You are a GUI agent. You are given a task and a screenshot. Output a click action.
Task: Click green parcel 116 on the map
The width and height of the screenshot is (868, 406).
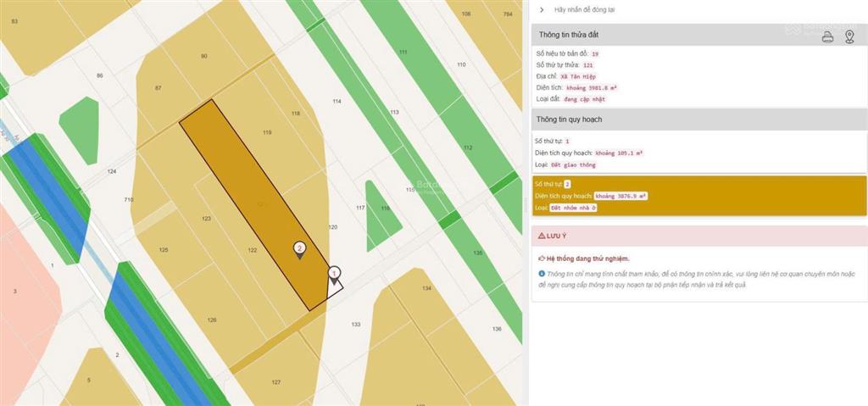pos(386,209)
